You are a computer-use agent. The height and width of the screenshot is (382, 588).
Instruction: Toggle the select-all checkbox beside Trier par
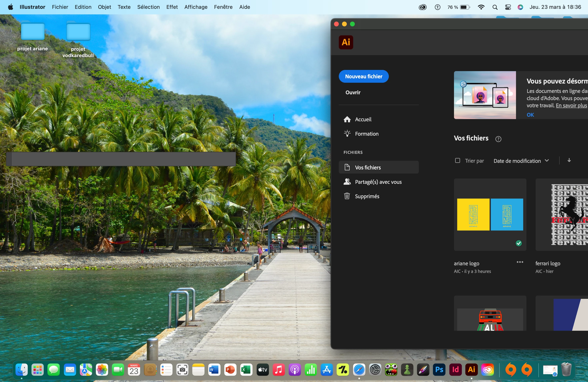click(457, 161)
